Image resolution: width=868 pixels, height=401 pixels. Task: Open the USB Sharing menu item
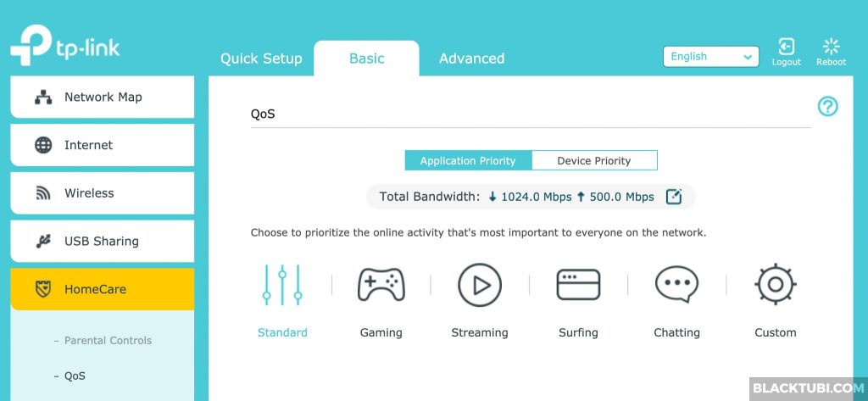pos(103,242)
